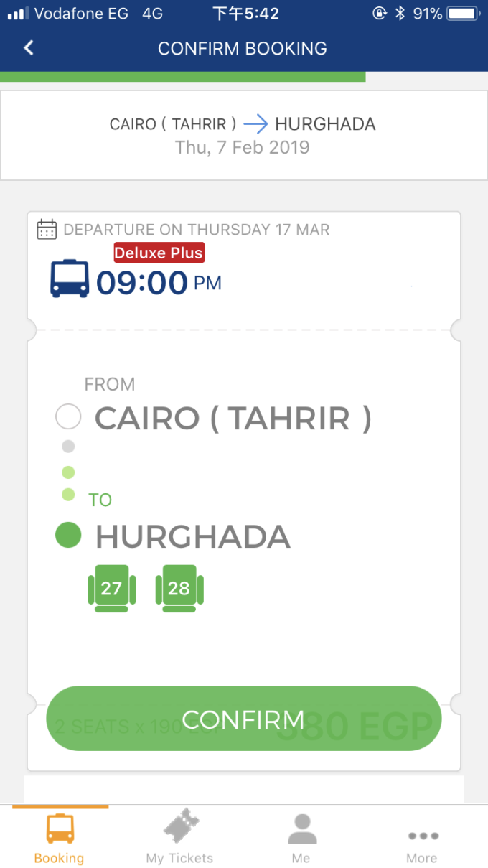Tap the green booking progress bar
This screenshot has width=488, height=868.
[182, 77]
